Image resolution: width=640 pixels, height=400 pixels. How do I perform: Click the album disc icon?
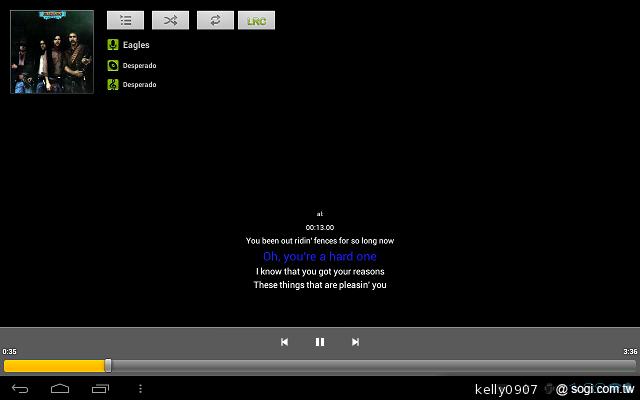pyautogui.click(x=114, y=66)
